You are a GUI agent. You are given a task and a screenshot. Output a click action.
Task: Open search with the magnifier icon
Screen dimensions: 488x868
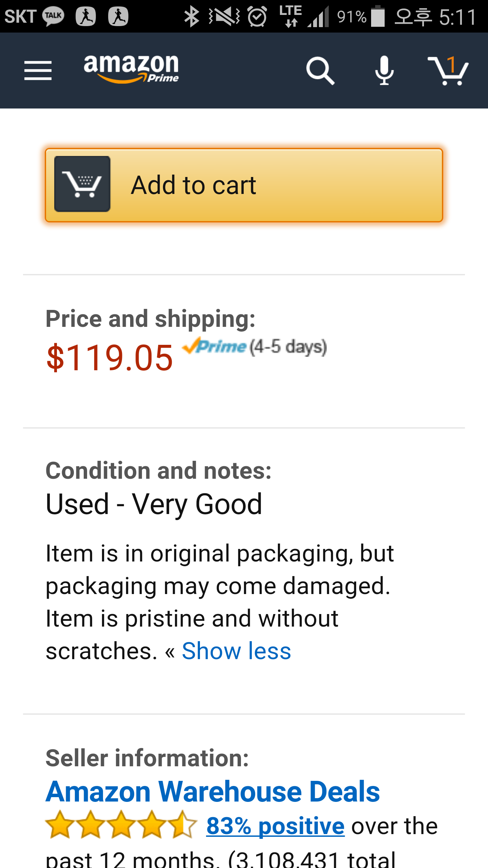coord(320,71)
